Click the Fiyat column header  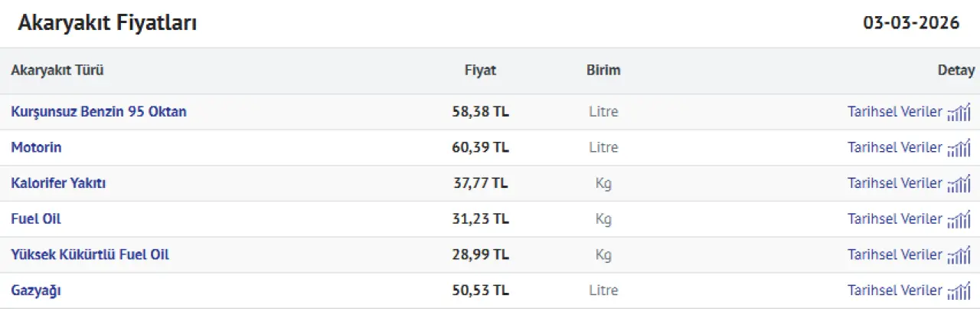point(480,71)
